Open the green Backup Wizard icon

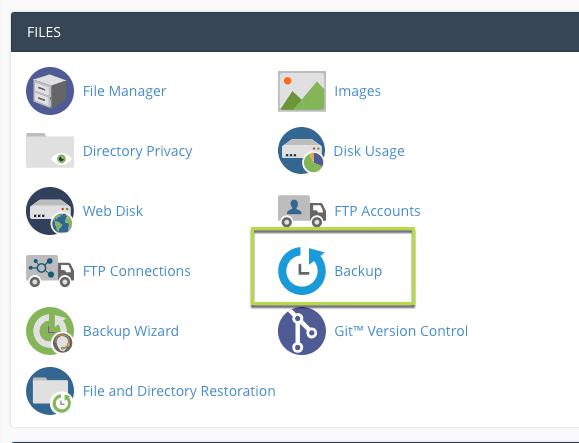tap(50, 331)
